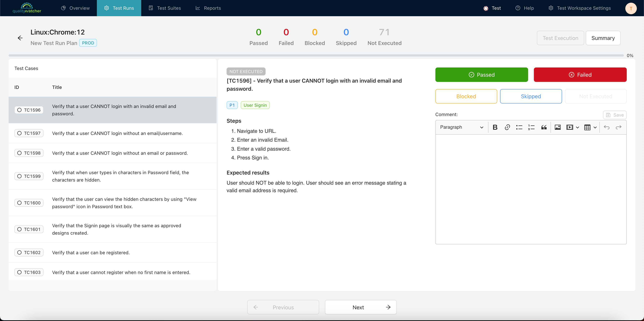
Task: Select the TC1597 status circle
Action: (x=20, y=133)
